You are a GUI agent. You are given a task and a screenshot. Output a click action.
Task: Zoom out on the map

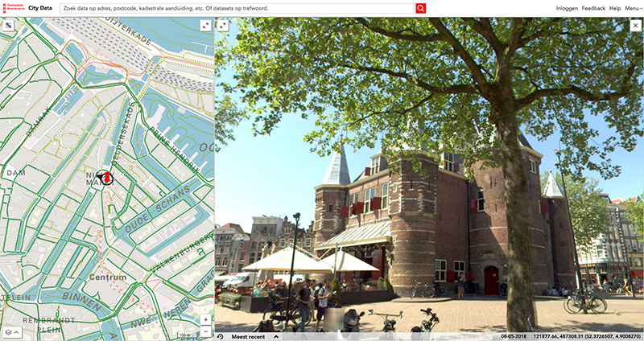click(206, 331)
